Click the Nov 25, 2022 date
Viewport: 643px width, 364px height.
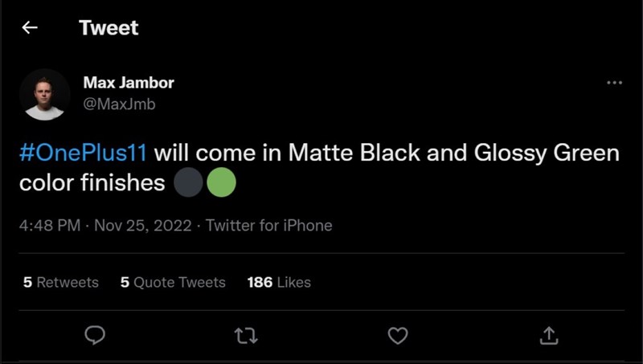point(142,225)
